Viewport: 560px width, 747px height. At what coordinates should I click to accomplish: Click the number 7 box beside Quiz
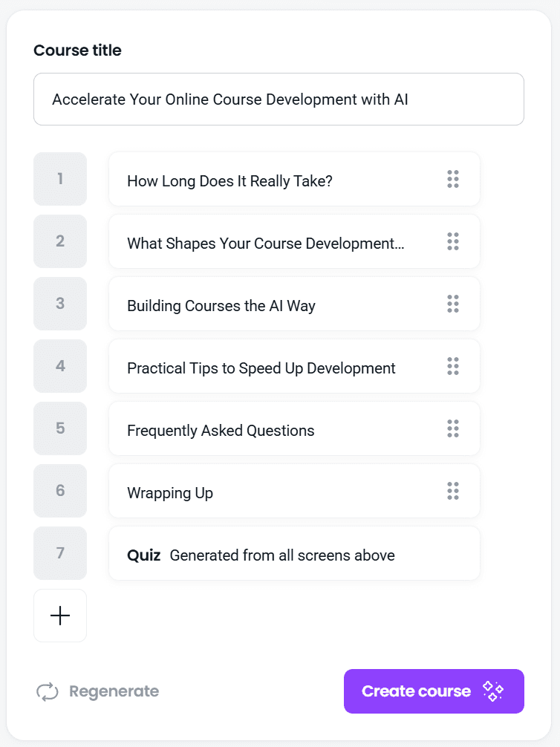tap(60, 553)
